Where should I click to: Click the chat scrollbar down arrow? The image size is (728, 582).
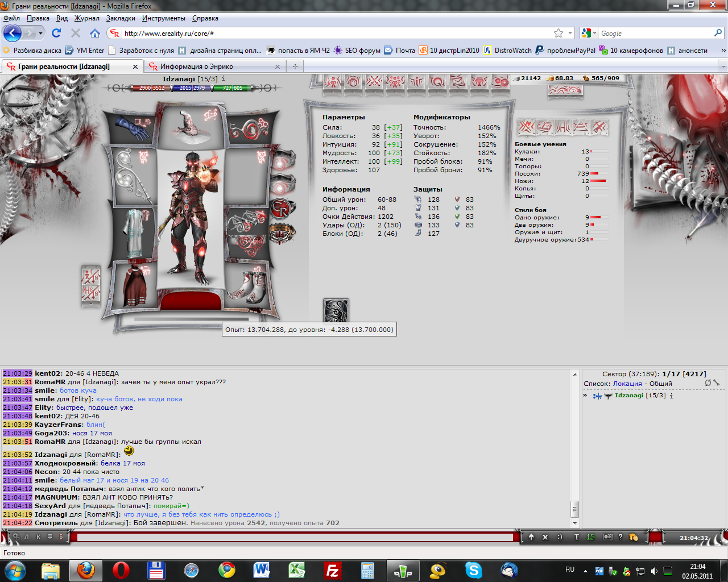(x=574, y=523)
